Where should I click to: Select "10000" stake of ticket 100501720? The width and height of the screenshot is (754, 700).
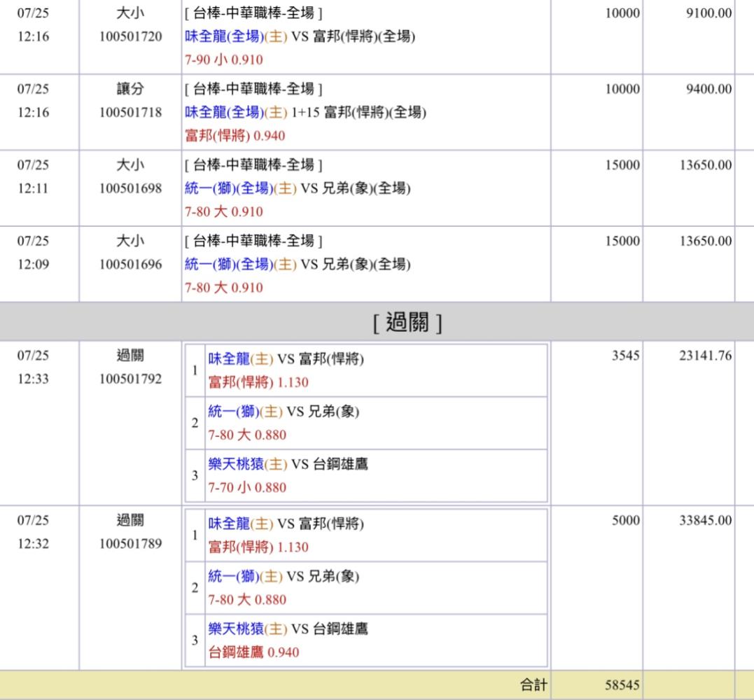[x=622, y=13]
